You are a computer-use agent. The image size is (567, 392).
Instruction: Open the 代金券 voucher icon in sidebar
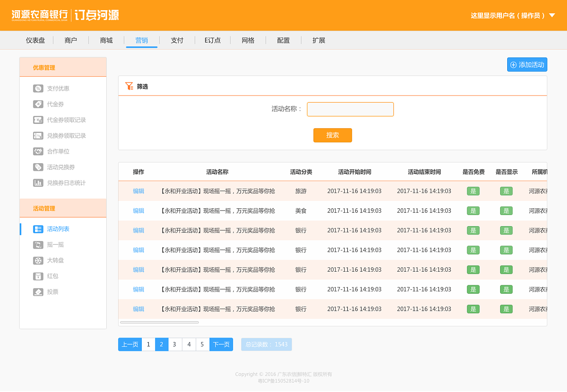[37, 104]
